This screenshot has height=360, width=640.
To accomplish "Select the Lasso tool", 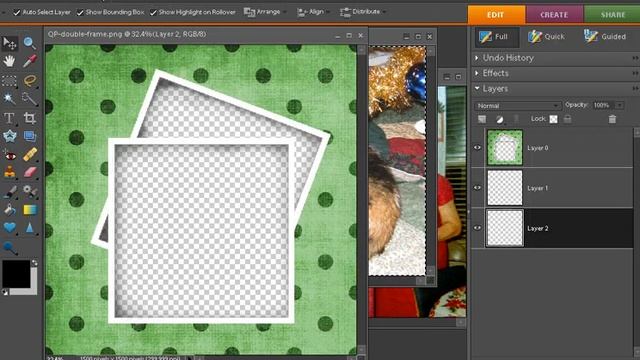I will 29,80.
